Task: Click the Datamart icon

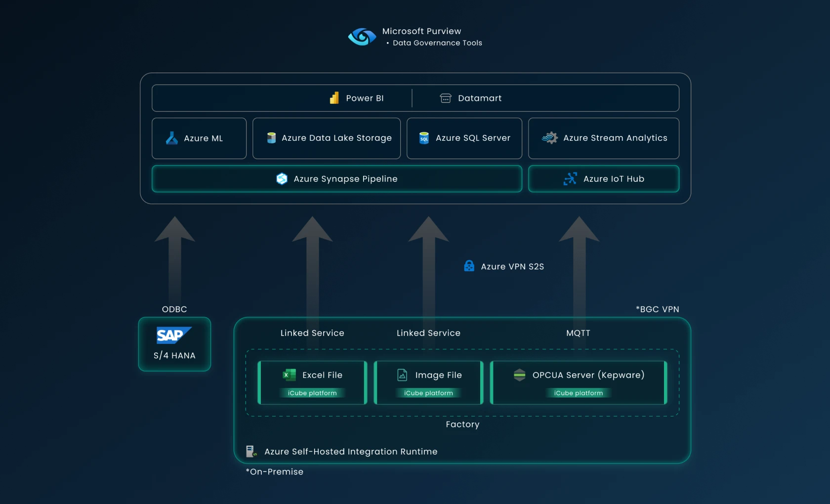Action: click(x=446, y=98)
